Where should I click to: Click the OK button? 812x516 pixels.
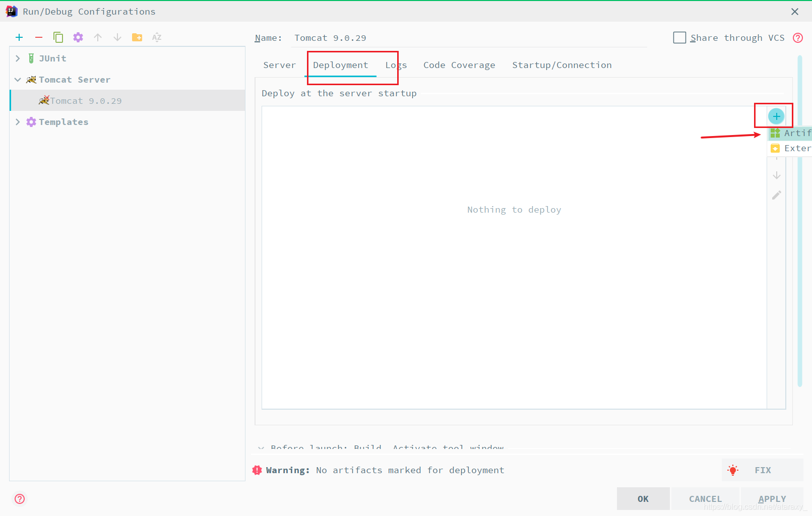point(643,499)
